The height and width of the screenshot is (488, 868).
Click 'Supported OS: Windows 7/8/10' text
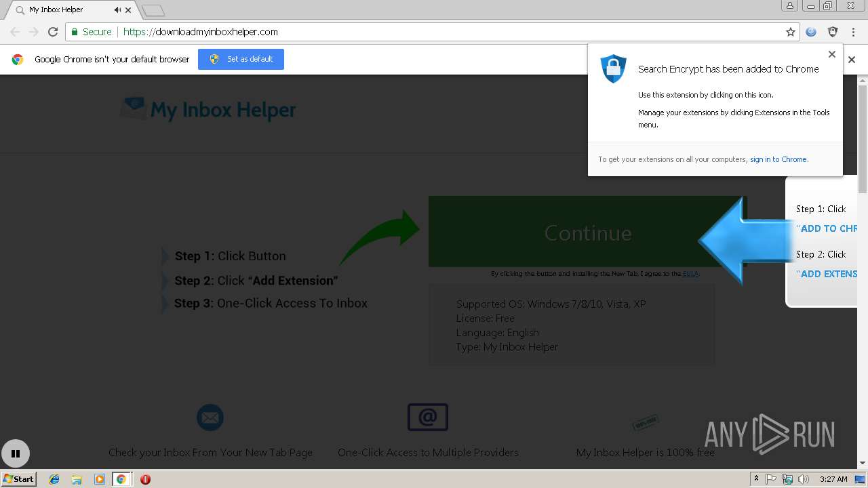point(551,304)
